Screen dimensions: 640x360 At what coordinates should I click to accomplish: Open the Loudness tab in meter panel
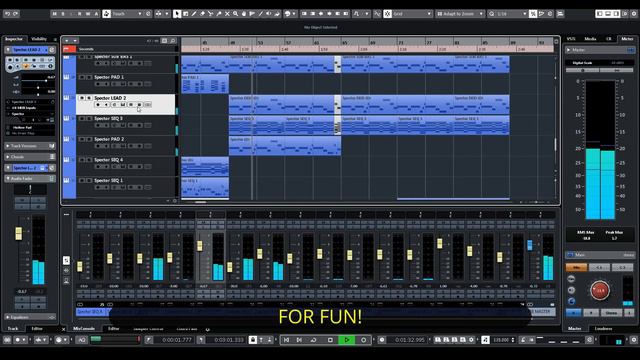[x=603, y=329]
